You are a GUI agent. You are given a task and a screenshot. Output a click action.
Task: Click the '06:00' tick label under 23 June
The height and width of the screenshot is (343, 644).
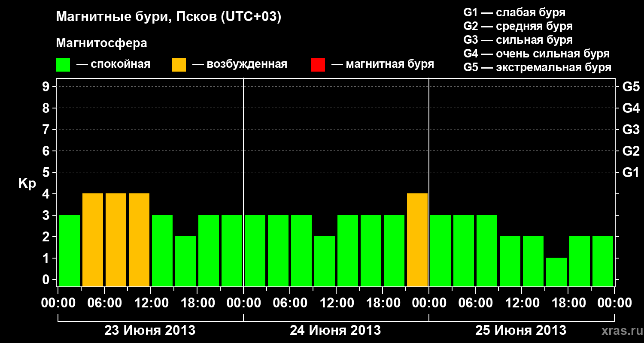(104, 303)
